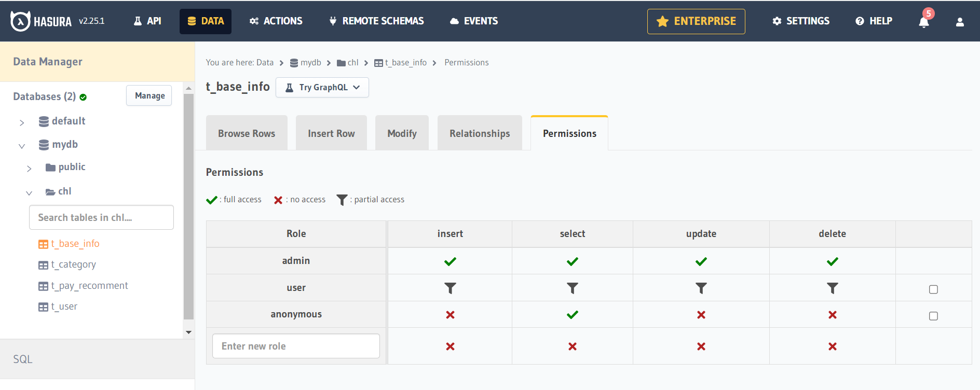Open the notifications bell icon
This screenshot has height=390, width=980.
[x=924, y=22]
